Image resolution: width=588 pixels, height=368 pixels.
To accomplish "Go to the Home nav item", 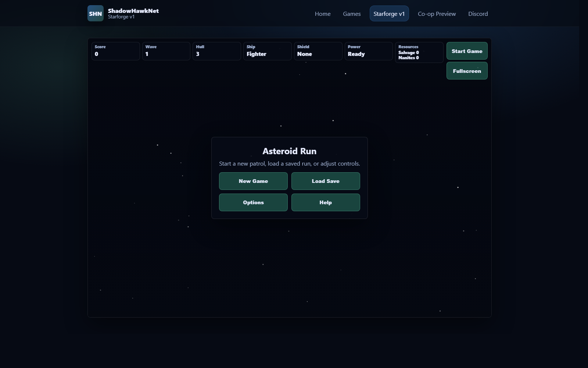I will 323,14.
